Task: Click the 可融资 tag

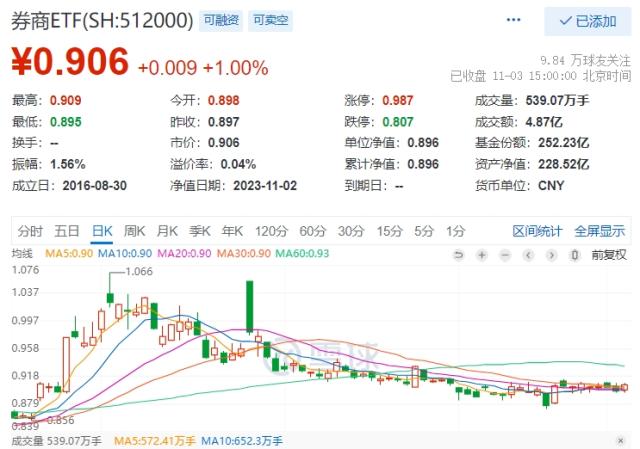Action: [x=221, y=20]
